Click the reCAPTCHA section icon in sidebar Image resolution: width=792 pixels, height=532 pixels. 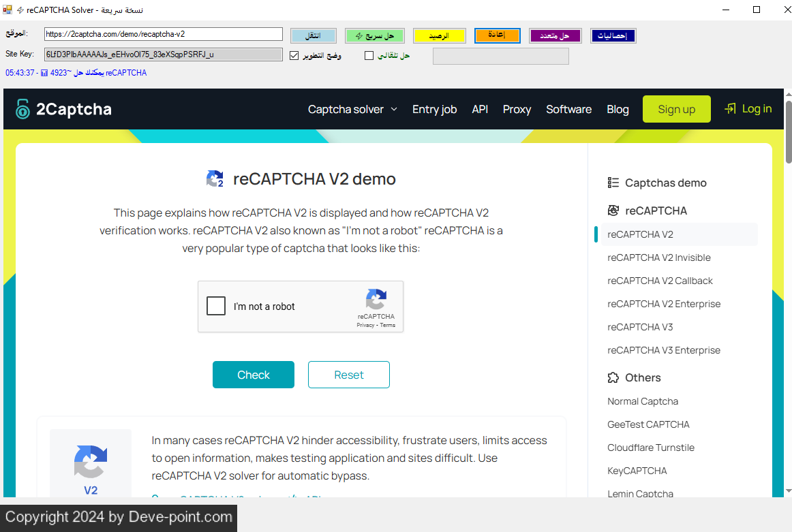pyautogui.click(x=613, y=210)
